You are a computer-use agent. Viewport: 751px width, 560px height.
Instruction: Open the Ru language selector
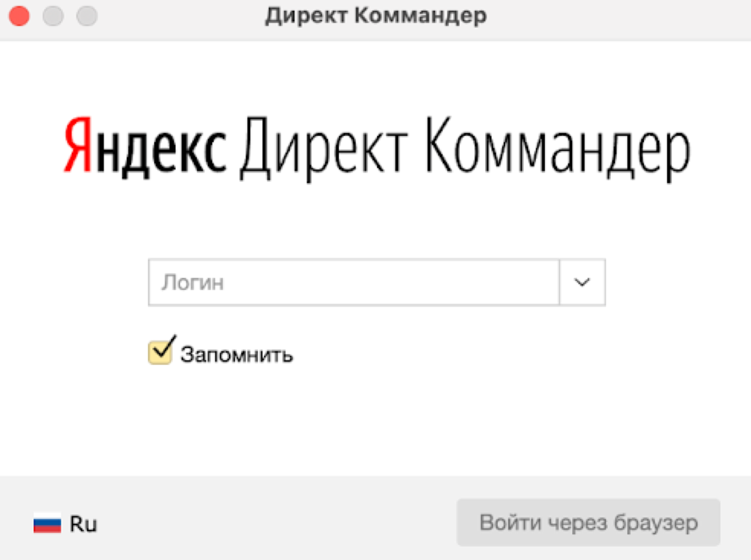[x=65, y=523]
